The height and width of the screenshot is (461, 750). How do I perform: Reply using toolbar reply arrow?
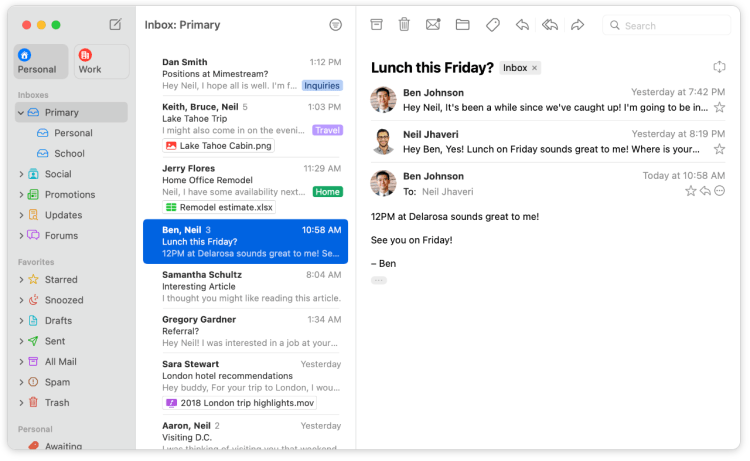(522, 24)
